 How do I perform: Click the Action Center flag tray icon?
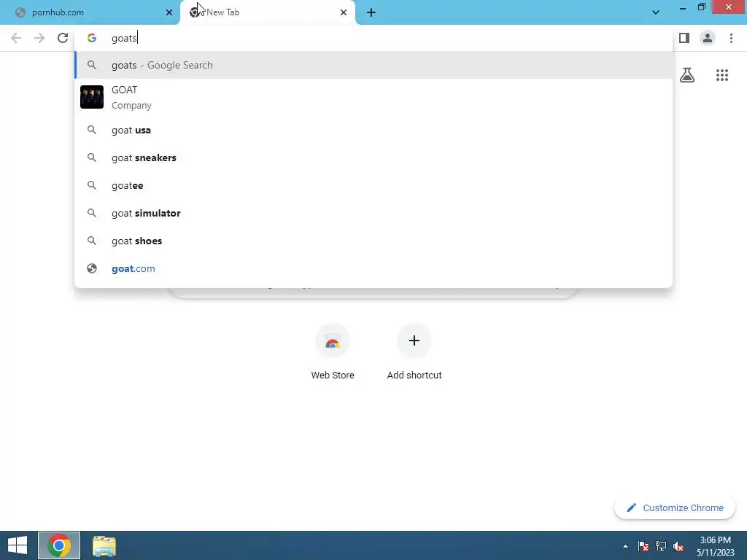643,546
